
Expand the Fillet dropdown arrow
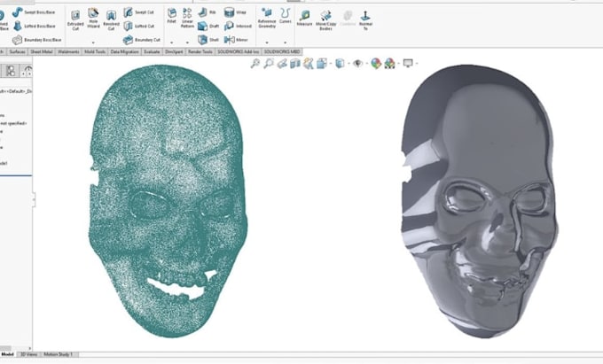[171, 43]
